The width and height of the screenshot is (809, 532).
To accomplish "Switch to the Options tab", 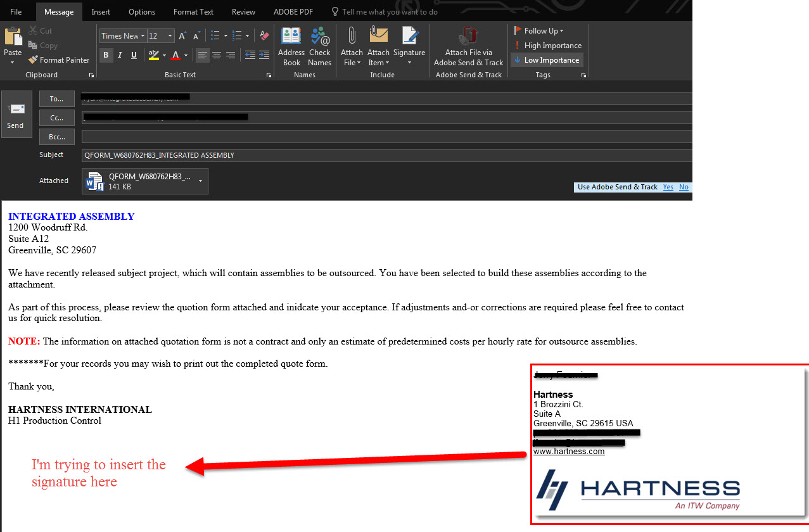I will tap(142, 12).
